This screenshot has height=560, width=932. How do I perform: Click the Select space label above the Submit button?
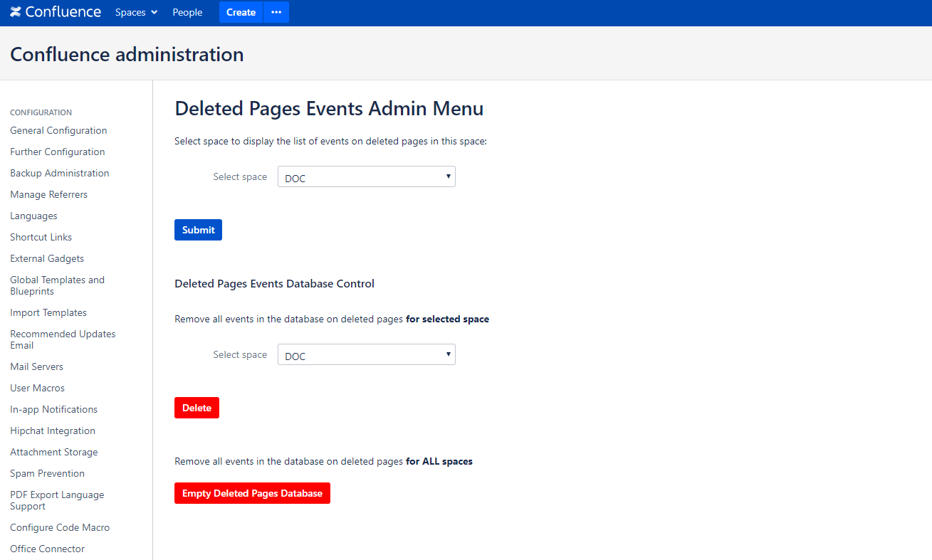(x=240, y=176)
